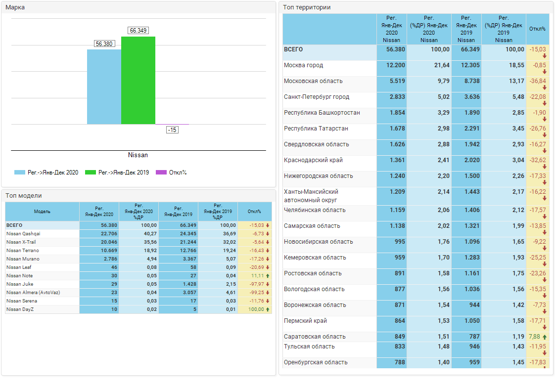Sort models by the Модель column header
Viewport: 555px width, 392px height.
42,212
